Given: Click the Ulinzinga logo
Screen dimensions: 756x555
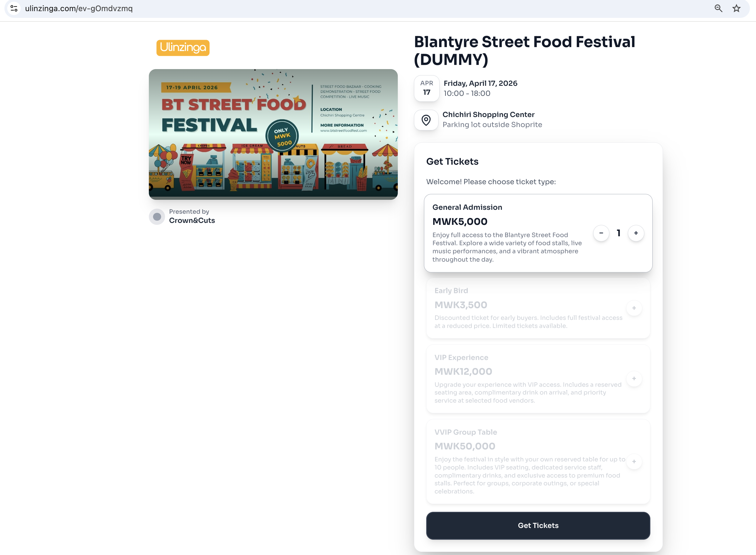Looking at the screenshot, I should [183, 48].
